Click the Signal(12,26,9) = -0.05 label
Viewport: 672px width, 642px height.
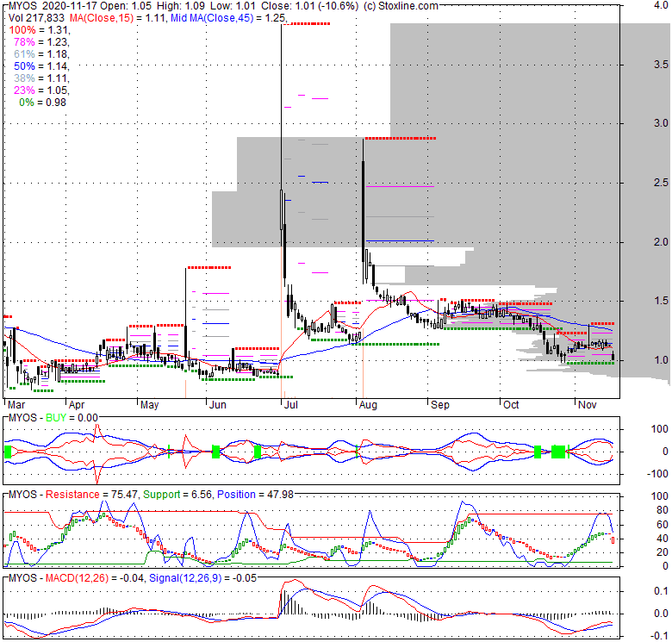pos(202,578)
